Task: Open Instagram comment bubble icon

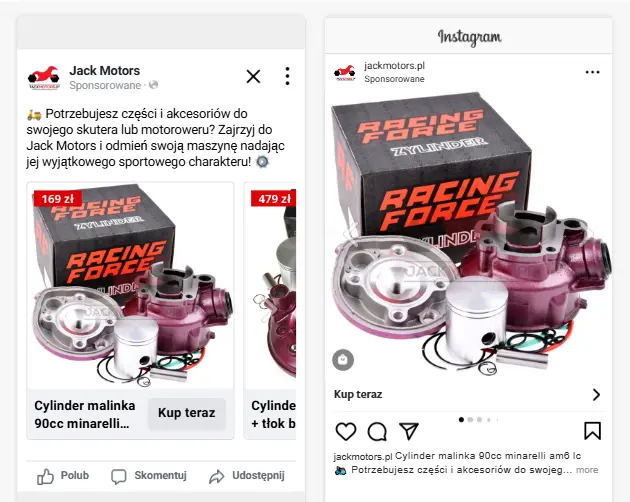Action: click(377, 432)
